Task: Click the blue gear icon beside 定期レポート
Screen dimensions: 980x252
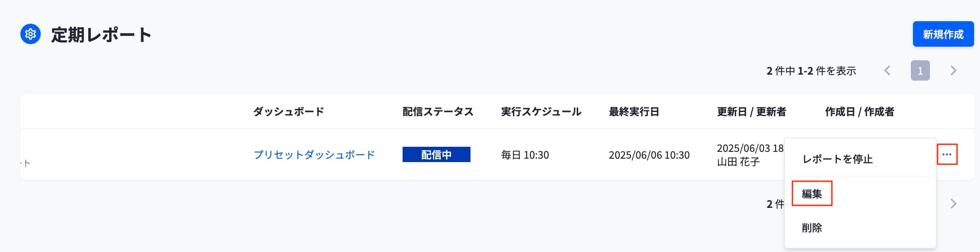Action: click(31, 34)
